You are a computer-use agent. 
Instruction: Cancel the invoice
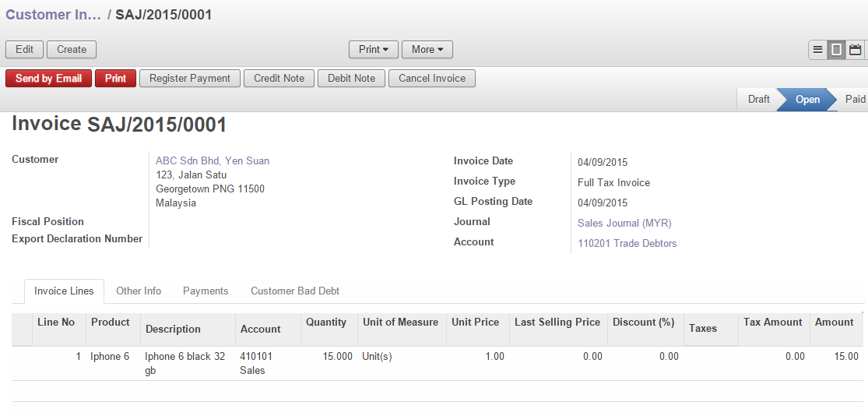pos(432,79)
